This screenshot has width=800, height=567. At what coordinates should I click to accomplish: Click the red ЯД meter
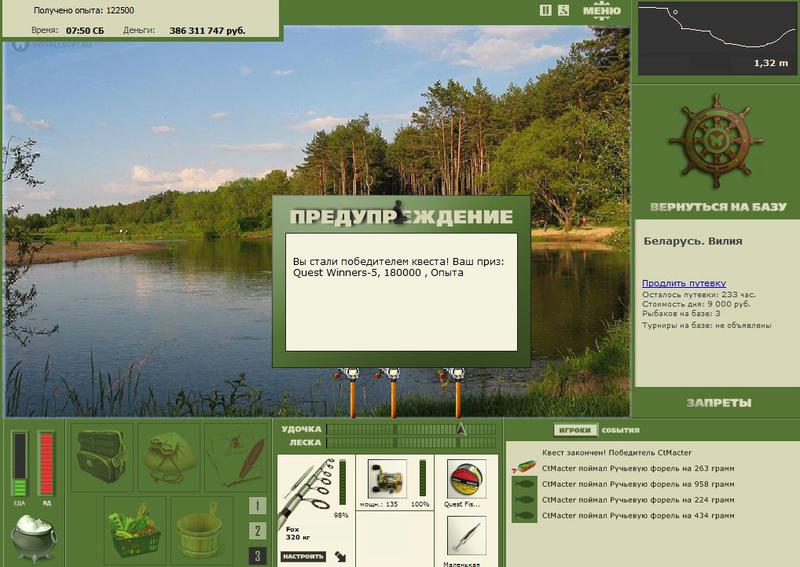[46, 464]
